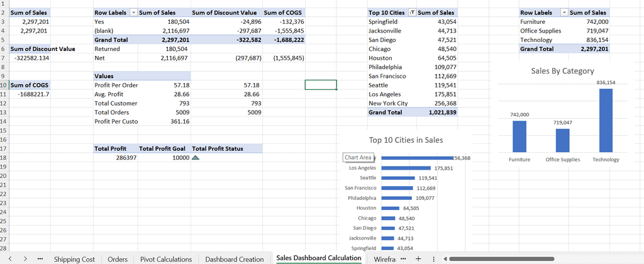The height and width of the screenshot is (264, 644).
Task: Open the Top 10 Cities filter dropdown
Action: pos(412,13)
